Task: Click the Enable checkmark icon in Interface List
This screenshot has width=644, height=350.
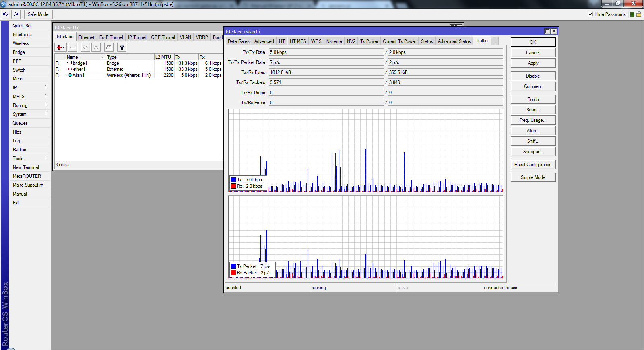Action: pyautogui.click(x=85, y=47)
